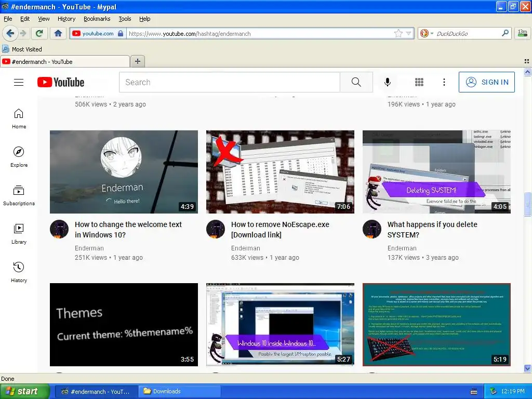Click the padlock site security icon

coord(121,33)
